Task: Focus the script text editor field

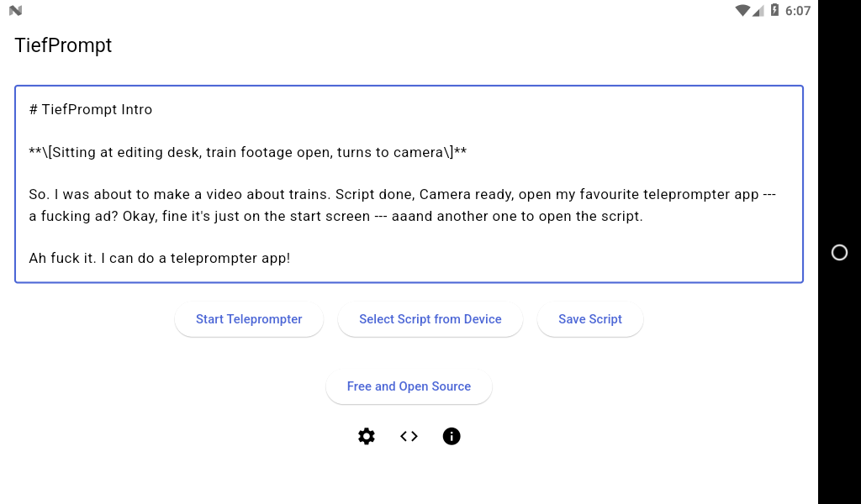Action: point(409,184)
